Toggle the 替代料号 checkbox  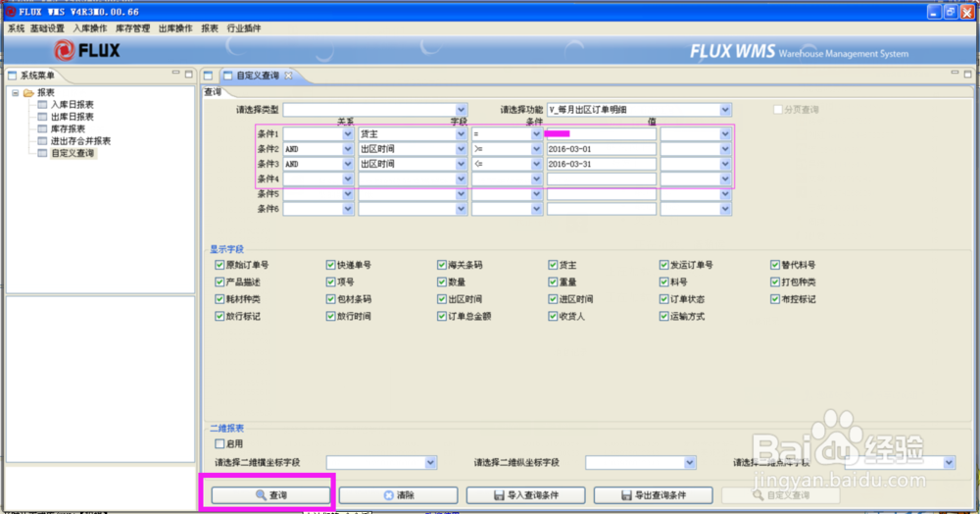pyautogui.click(x=775, y=265)
